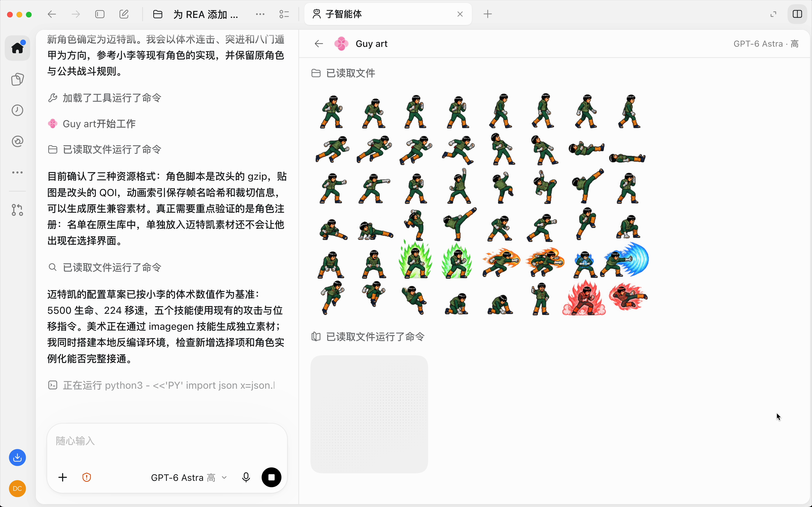This screenshot has height=507, width=812.
Task: Add a new tab with the plus icon
Action: pyautogui.click(x=488, y=14)
